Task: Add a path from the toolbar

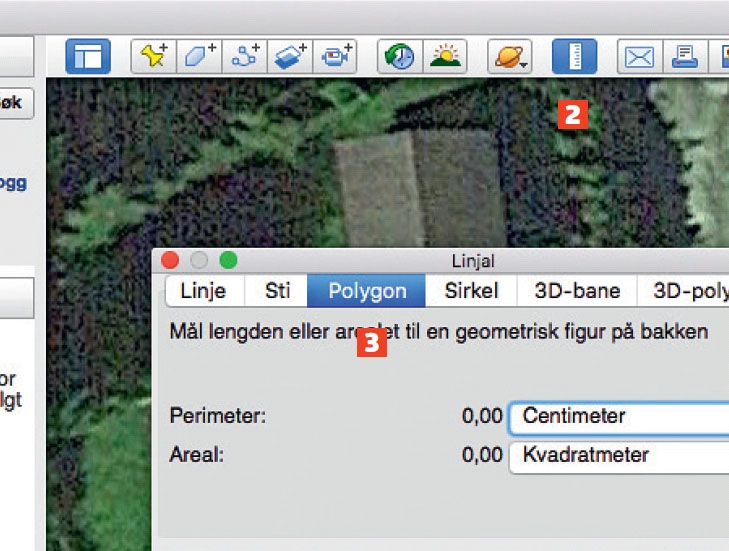Action: pyautogui.click(x=245, y=57)
